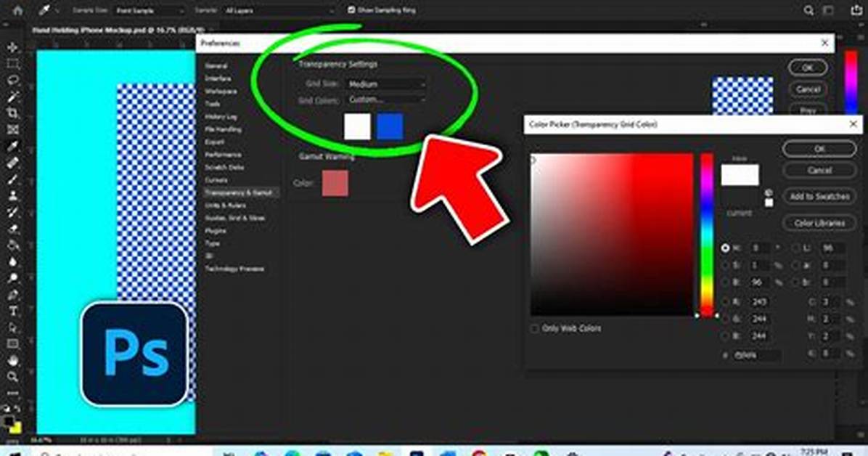868x456 pixels.
Task: Cancel the Color Picker dialog
Action: (x=819, y=171)
